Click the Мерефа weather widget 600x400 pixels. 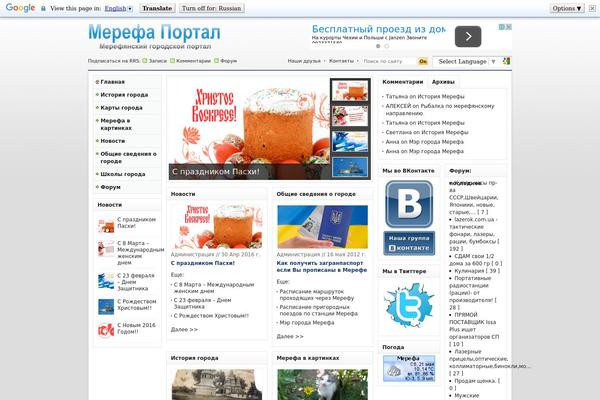(409, 369)
